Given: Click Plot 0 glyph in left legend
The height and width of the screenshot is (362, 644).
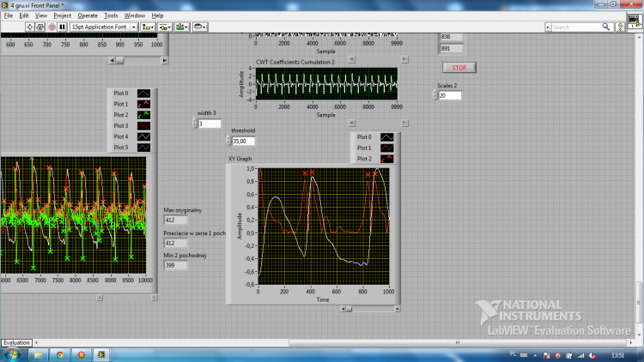Looking at the screenshot, I should 143,94.
